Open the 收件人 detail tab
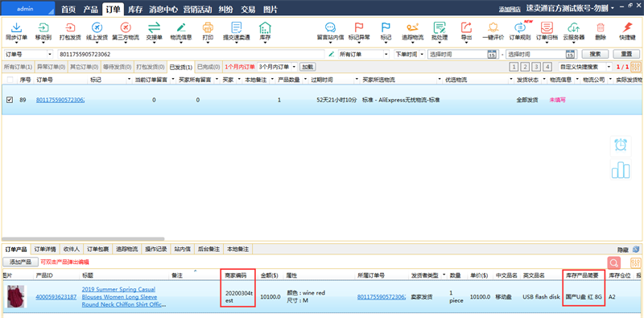644x318 pixels. click(72, 249)
